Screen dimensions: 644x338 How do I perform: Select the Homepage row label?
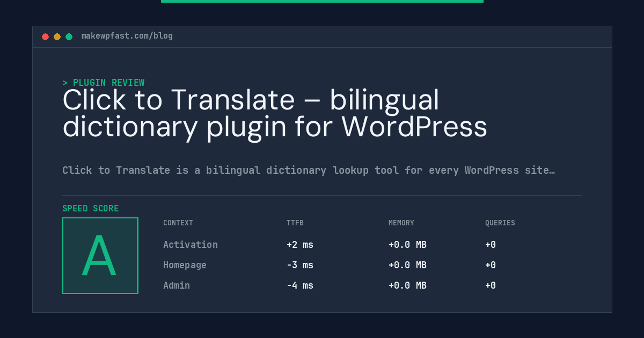(185, 265)
